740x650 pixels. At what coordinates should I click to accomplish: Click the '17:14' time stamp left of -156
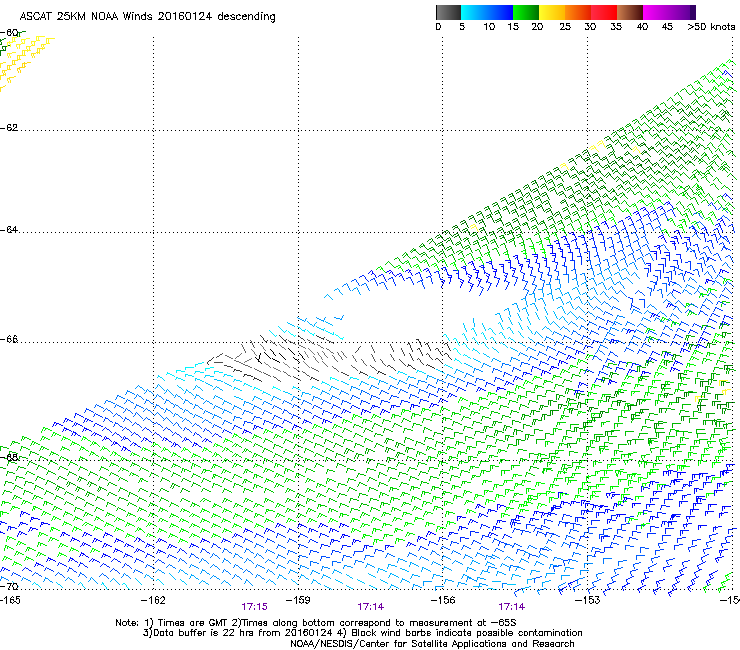(x=370, y=607)
